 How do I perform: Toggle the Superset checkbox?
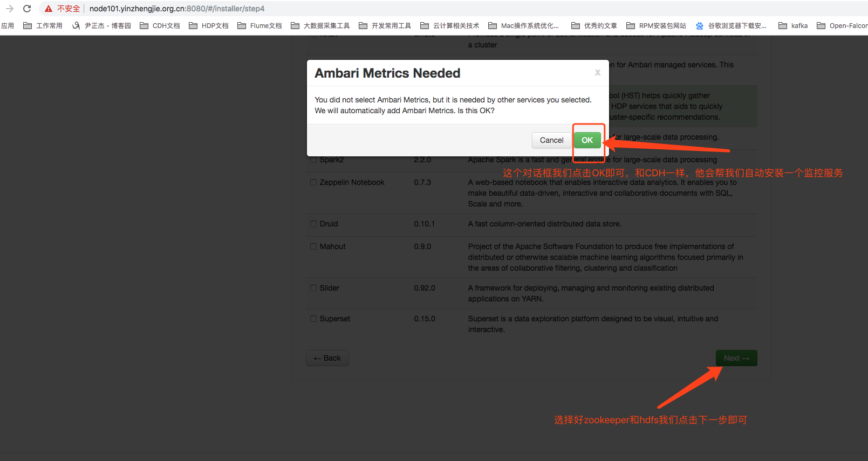(313, 319)
